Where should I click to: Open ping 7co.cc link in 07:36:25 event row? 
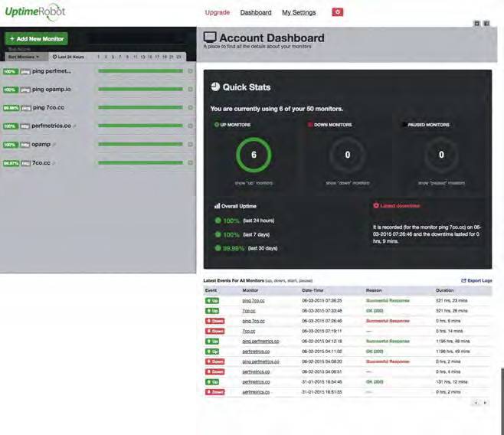(x=254, y=301)
